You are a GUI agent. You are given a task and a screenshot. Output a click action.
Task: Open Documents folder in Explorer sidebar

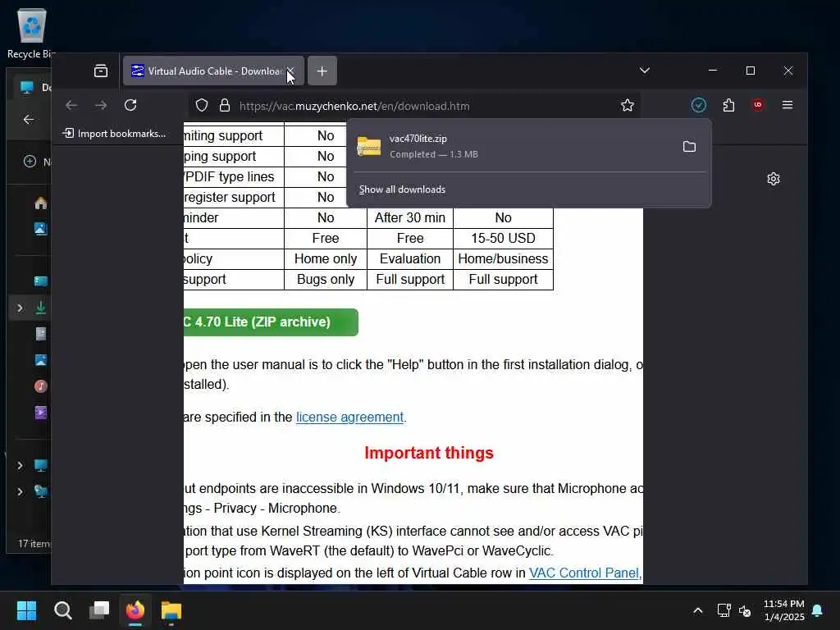(x=41, y=334)
